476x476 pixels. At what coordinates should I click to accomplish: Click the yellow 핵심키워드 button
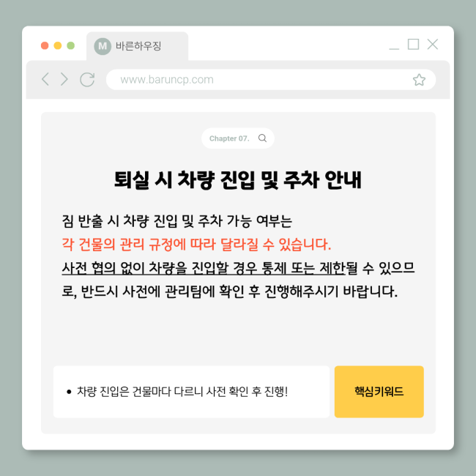tap(379, 392)
